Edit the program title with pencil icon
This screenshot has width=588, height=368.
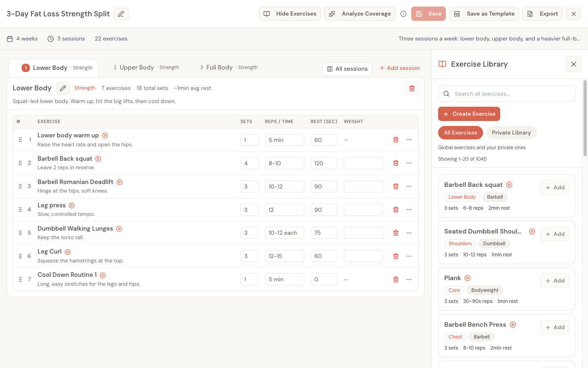pyautogui.click(x=121, y=14)
